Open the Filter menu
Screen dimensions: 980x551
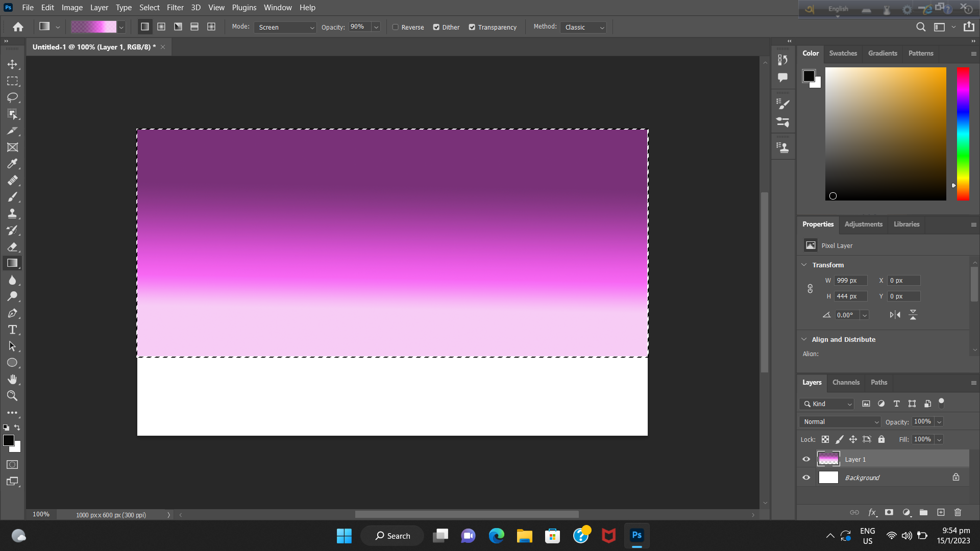coord(175,7)
